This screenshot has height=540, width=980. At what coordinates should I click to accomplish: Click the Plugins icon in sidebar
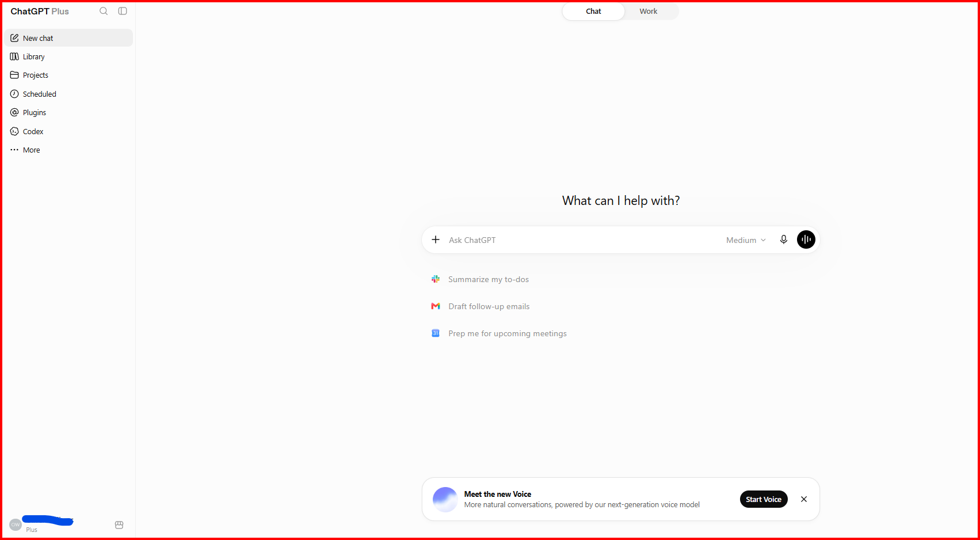click(x=14, y=112)
